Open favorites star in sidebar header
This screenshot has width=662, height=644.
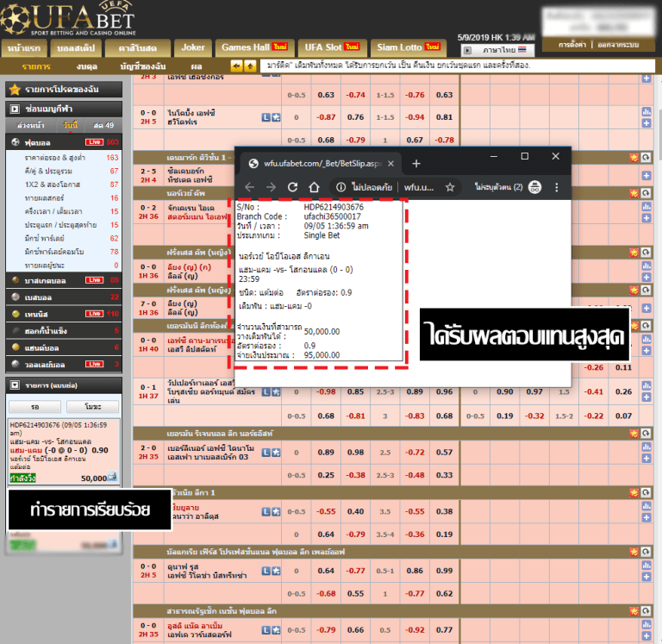pyautogui.click(x=15, y=89)
